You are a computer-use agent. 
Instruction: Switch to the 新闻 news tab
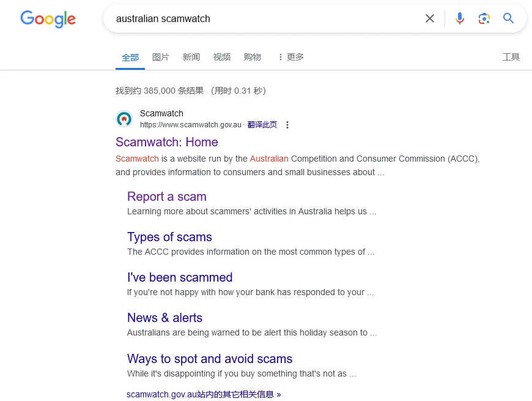click(191, 57)
